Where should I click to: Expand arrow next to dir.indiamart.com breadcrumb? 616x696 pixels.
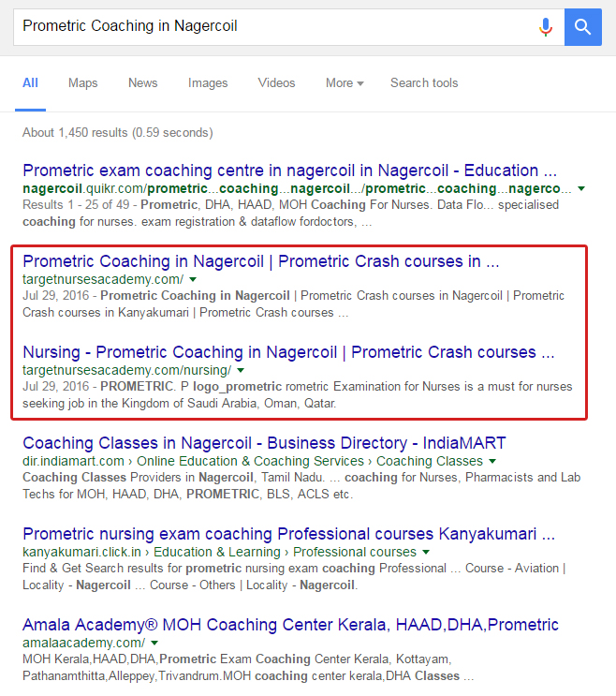(492, 461)
